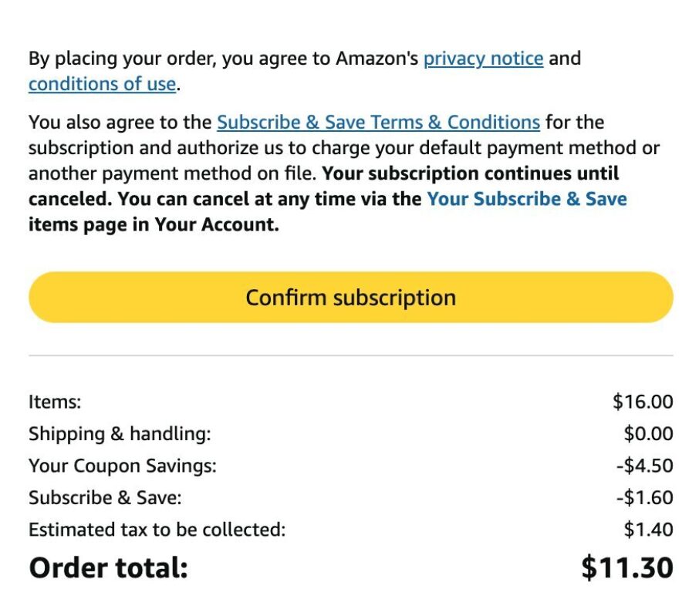The width and height of the screenshot is (699, 616).
Task: Open Amazon's privacy notice link
Action: click(483, 59)
